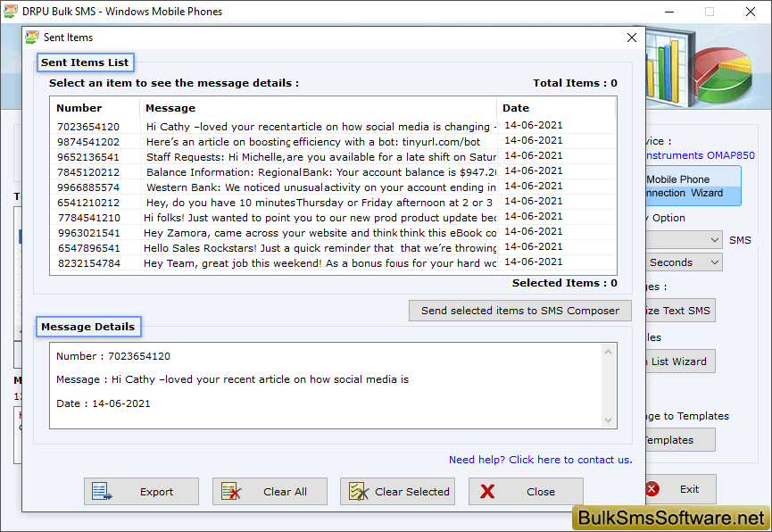
Task: Click the Sent Items dialog title icon
Action: (x=32, y=37)
